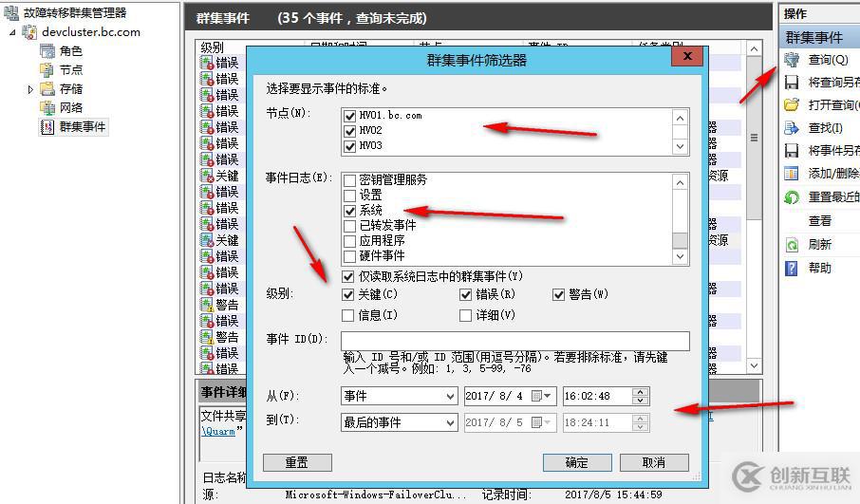Click up arrow of event log scrollbar

coord(680,182)
